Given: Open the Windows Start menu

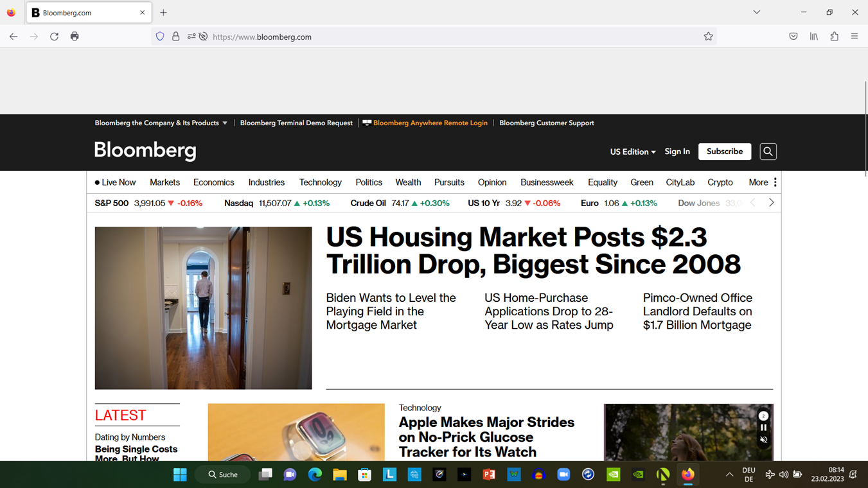Looking at the screenshot, I should pyautogui.click(x=180, y=475).
